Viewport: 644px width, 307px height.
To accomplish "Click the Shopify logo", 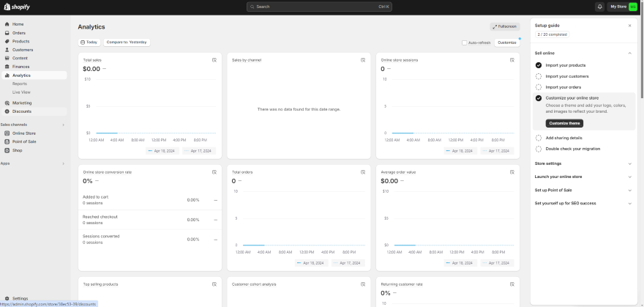I will click(17, 7).
